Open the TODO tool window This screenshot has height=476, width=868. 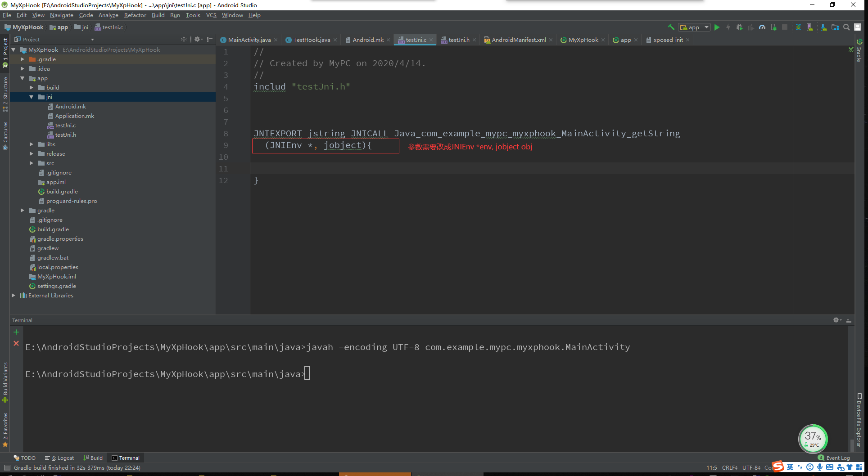(25, 458)
